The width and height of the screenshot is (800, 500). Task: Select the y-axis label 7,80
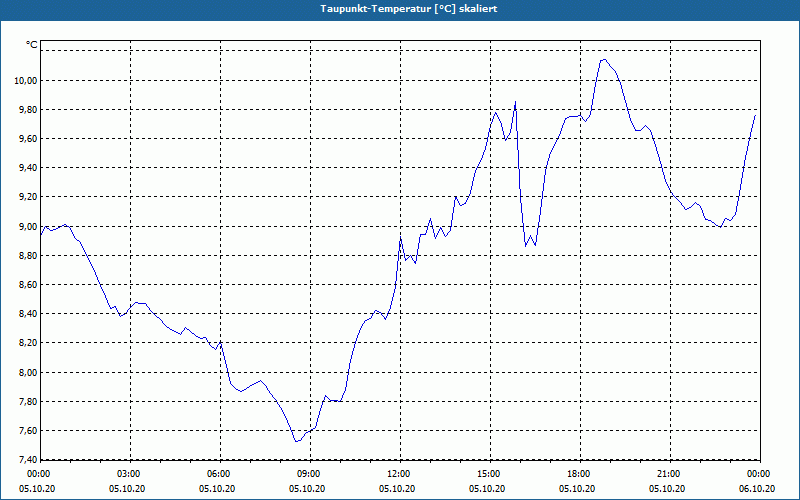pos(28,402)
